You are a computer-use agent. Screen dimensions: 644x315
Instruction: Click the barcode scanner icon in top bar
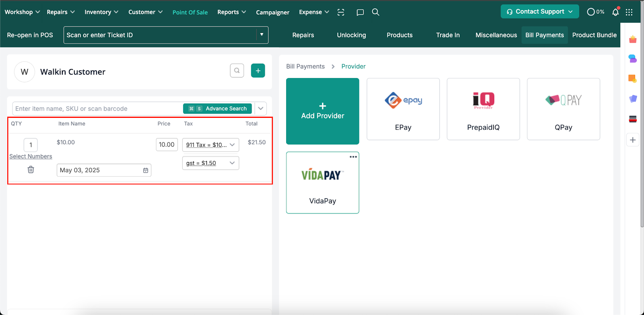pos(341,12)
